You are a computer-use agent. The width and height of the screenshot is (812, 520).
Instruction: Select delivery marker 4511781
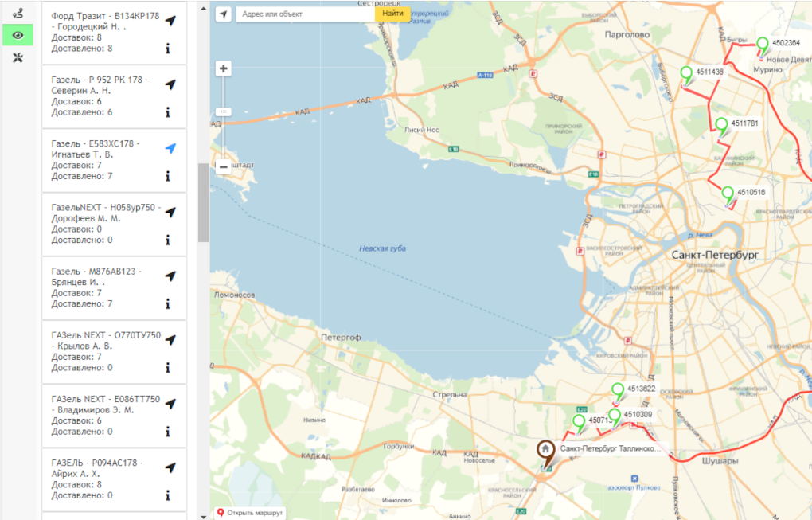721,127
